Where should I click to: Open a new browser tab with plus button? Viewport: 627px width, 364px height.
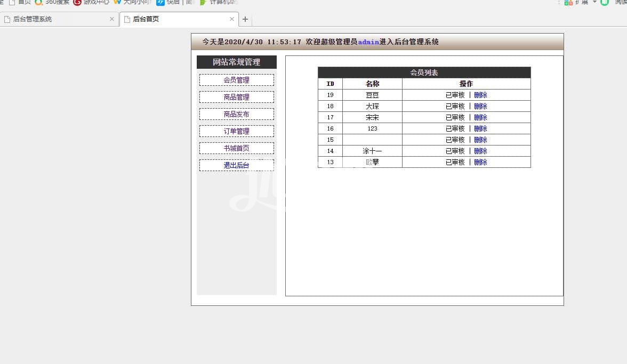(245, 19)
